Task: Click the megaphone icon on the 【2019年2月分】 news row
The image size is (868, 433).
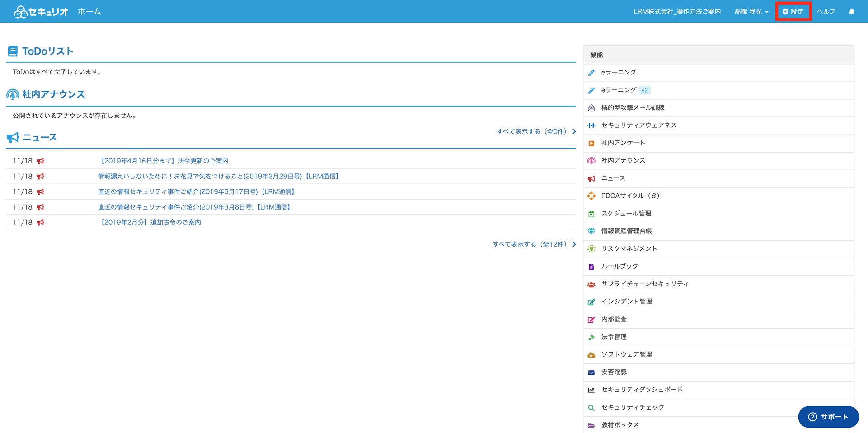Action: click(x=40, y=223)
